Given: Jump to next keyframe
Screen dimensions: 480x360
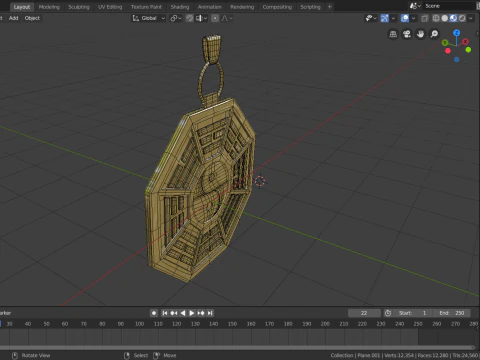Looking at the screenshot, I should pyautogui.click(x=201, y=313).
